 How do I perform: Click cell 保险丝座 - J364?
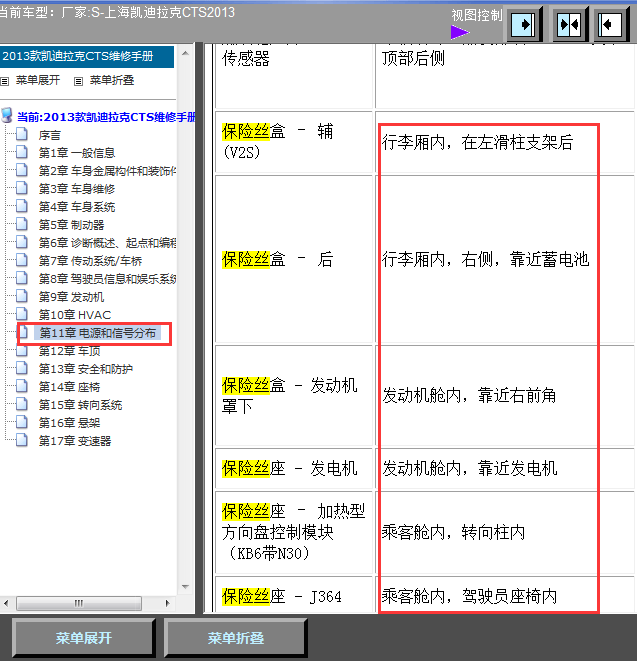point(294,595)
